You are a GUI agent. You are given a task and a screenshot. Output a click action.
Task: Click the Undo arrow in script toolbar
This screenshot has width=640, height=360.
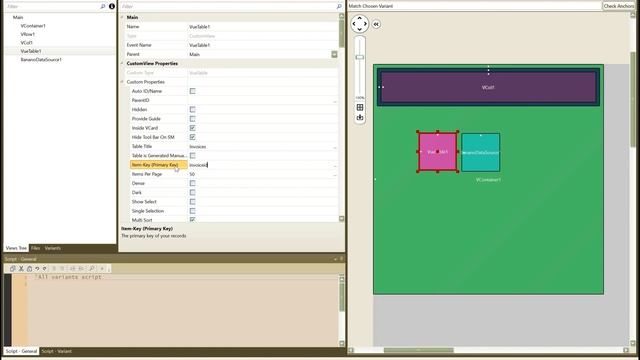pos(37,269)
